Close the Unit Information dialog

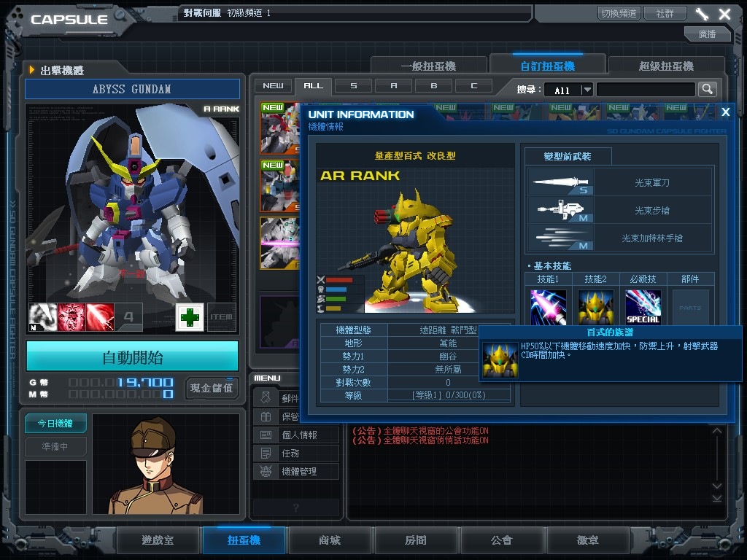point(726,112)
